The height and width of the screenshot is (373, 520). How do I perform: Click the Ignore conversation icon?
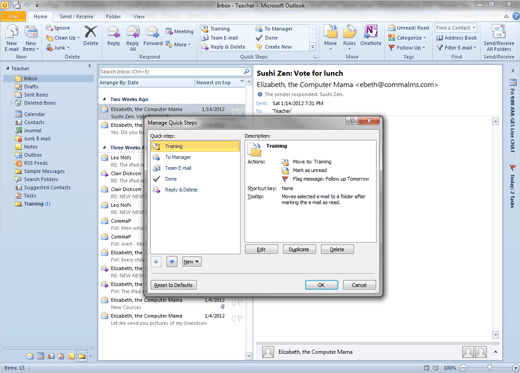click(x=49, y=28)
